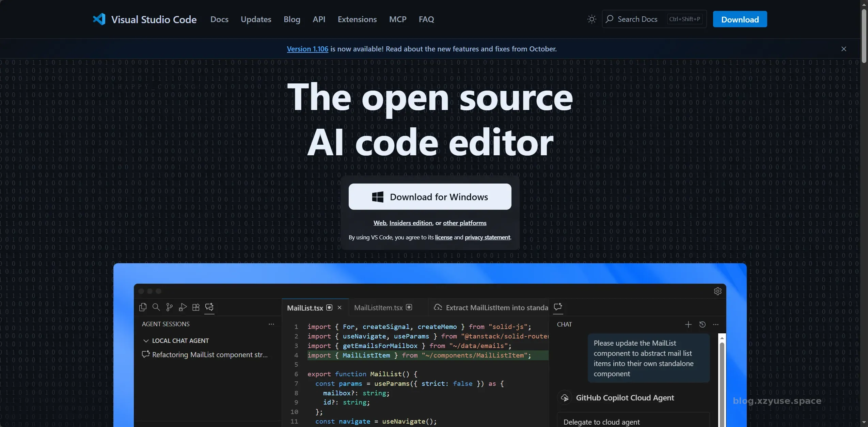Viewport: 868px width, 427px height.
Task: Click the Visual Studio Code logo
Action: [99, 19]
